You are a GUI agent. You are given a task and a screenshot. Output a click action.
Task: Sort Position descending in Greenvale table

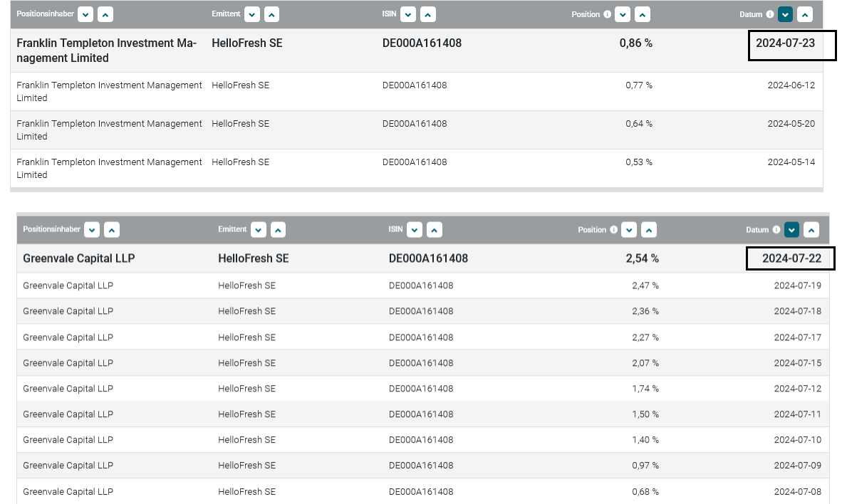[629, 230]
